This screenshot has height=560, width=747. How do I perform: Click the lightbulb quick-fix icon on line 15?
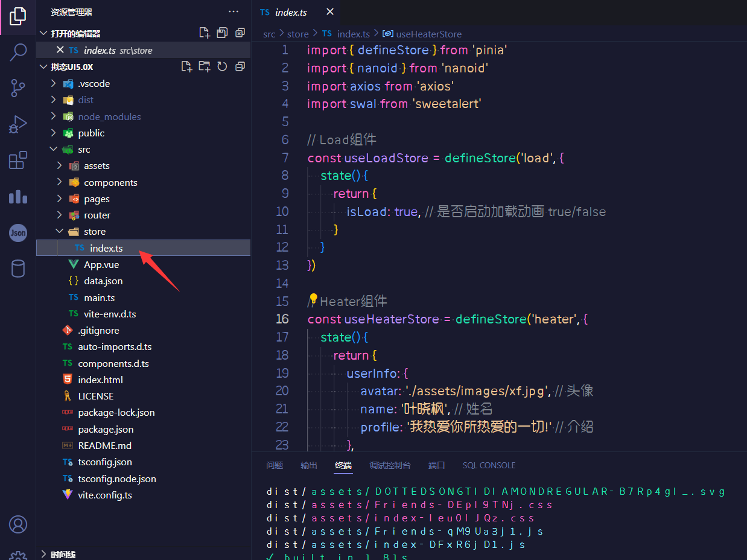pyautogui.click(x=313, y=299)
